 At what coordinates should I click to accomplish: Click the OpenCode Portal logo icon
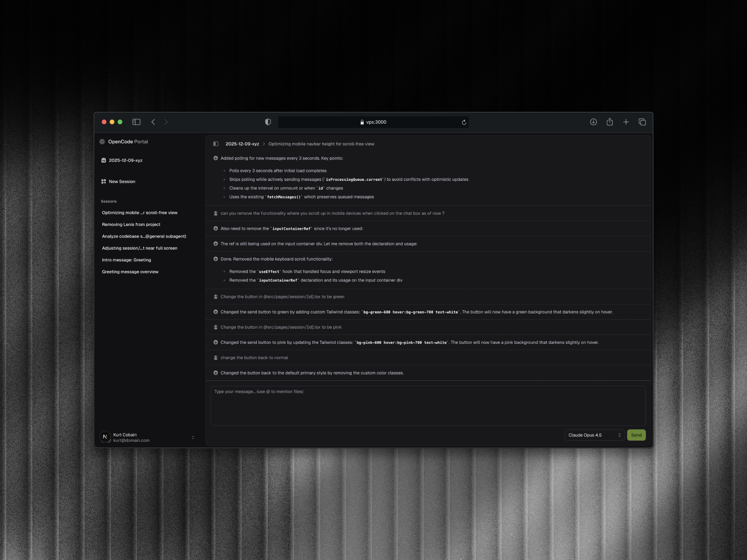[x=102, y=142]
